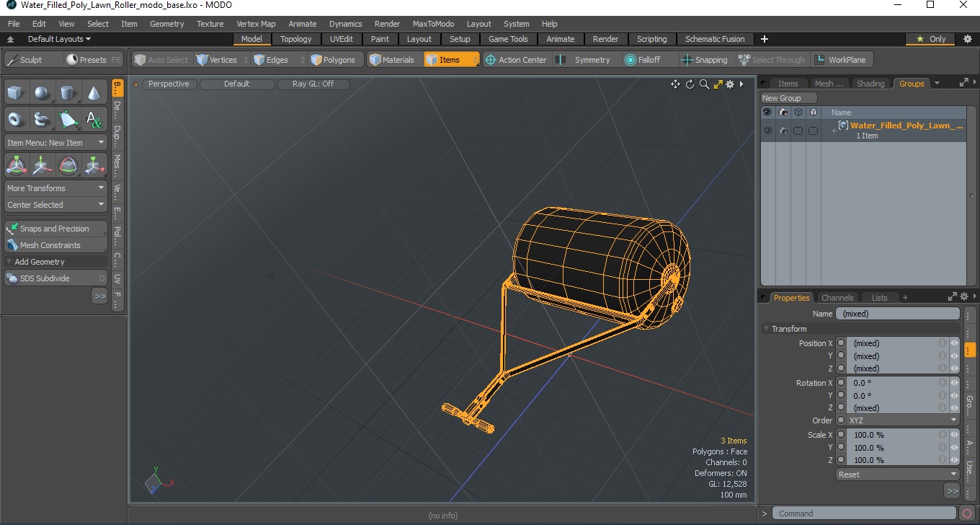
Task: Toggle Rotation X keyframe channel dot
Action: pyautogui.click(x=840, y=383)
